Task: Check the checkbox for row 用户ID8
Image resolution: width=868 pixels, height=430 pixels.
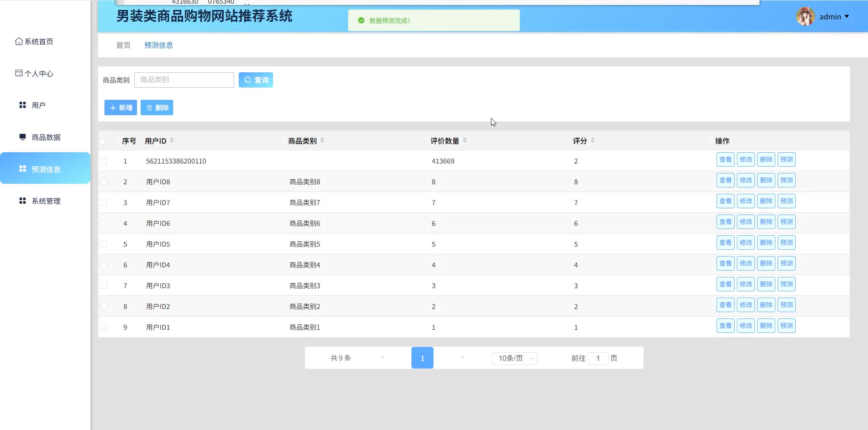Action: click(x=104, y=182)
